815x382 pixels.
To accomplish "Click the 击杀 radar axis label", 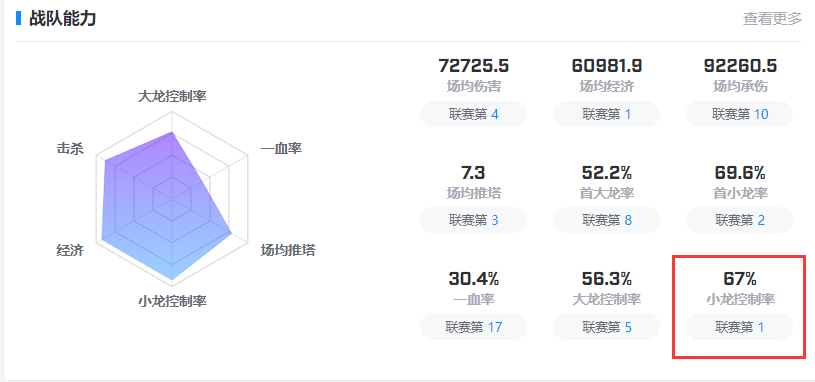I will [x=70, y=149].
